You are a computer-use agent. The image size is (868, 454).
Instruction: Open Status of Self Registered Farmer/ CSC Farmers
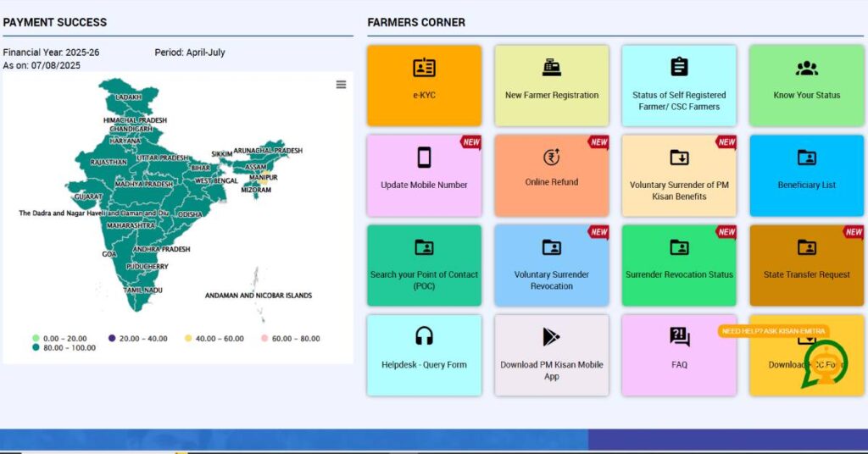679,101
